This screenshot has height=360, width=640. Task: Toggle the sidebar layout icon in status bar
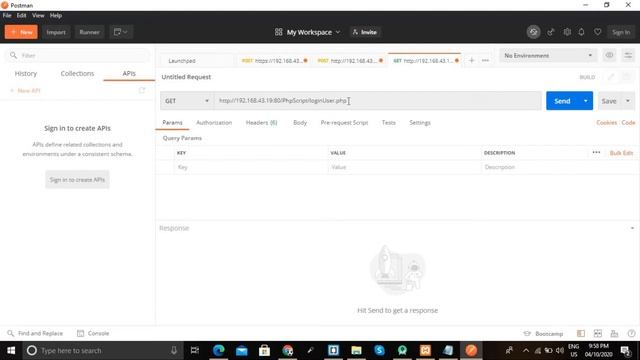581,333
